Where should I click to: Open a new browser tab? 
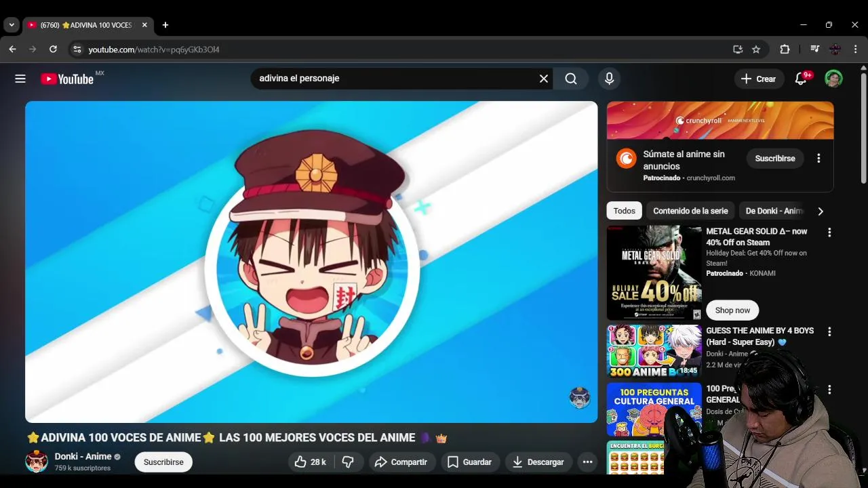click(165, 25)
